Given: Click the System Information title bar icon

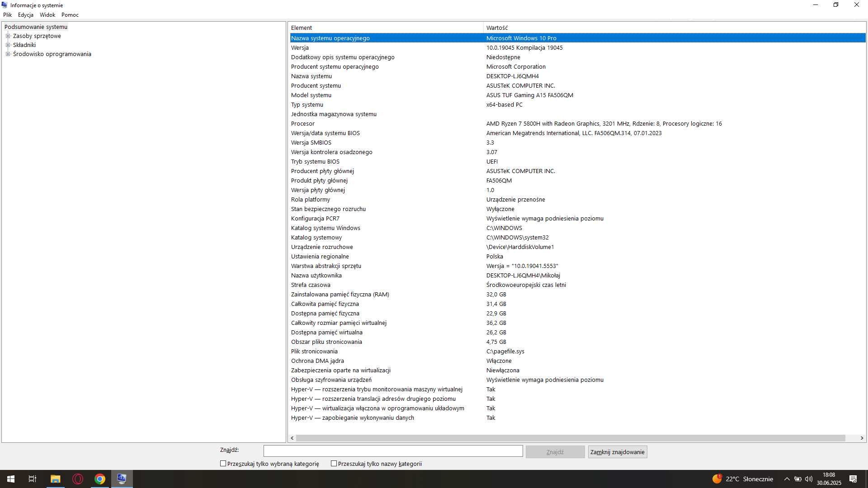Looking at the screenshot, I should click(5, 5).
